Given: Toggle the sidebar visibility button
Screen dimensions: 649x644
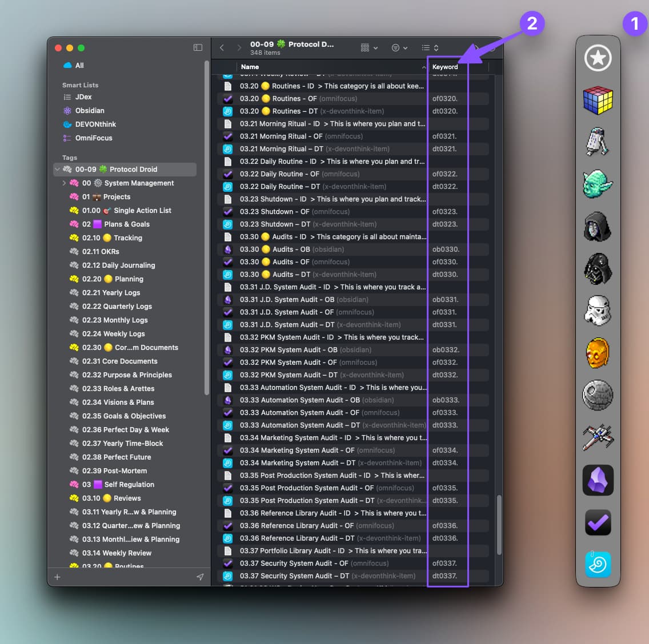Looking at the screenshot, I should (x=198, y=48).
